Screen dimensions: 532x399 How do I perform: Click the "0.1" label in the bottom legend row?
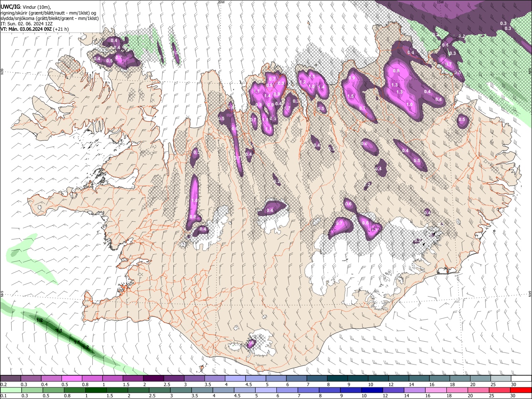coord(3,396)
